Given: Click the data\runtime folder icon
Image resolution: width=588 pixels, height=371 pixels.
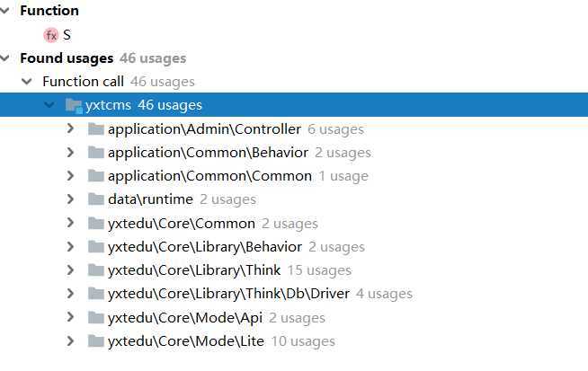Looking at the screenshot, I should [x=96, y=199].
